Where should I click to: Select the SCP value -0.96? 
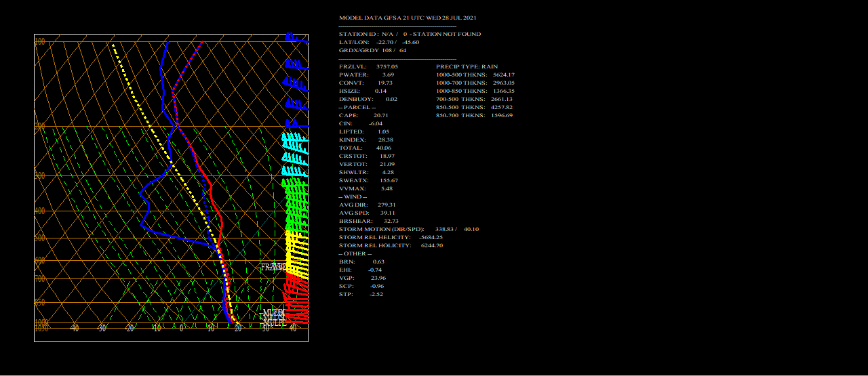click(x=376, y=286)
